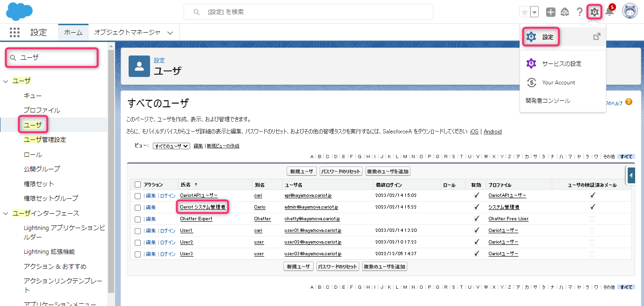Click the external-link icon beside 設定
Image resolution: width=644 pixels, height=306 pixels.
[596, 36]
